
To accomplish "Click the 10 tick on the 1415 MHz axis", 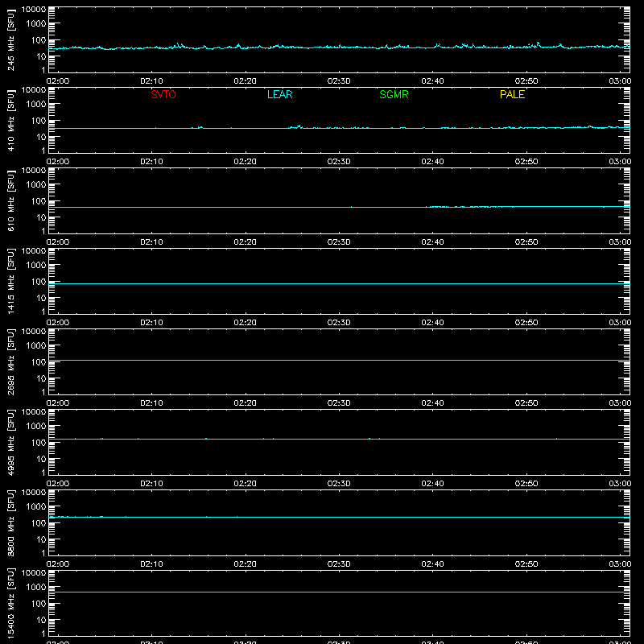I will click(x=41, y=298).
